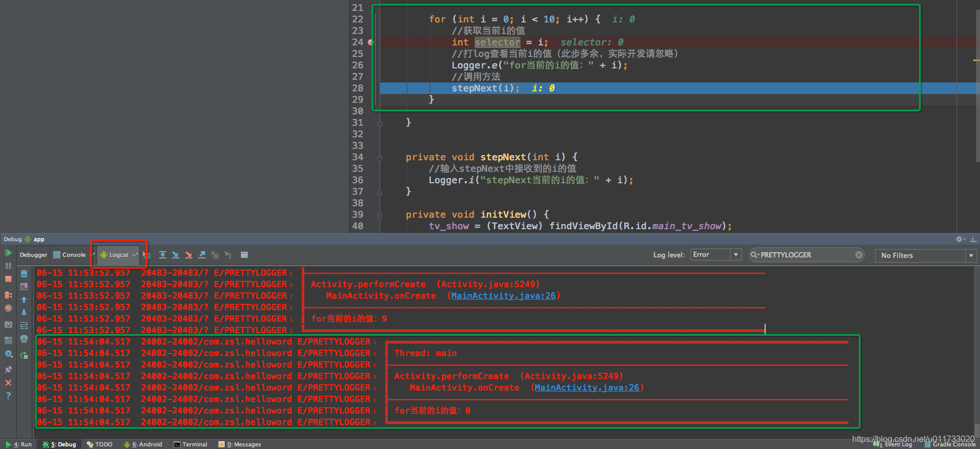Screen dimensions: 980x449
Task: Click MainActivity.java:26 link in green box
Action: tap(587, 387)
